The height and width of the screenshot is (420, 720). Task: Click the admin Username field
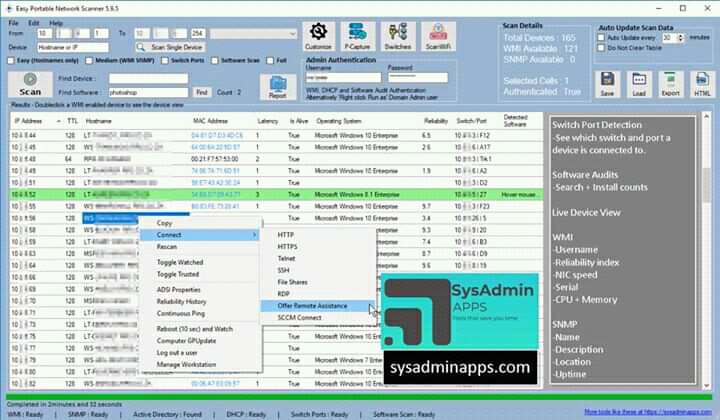coord(343,78)
